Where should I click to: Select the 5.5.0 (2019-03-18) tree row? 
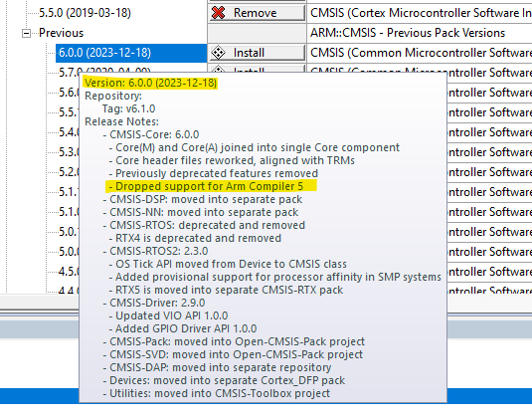[85, 13]
